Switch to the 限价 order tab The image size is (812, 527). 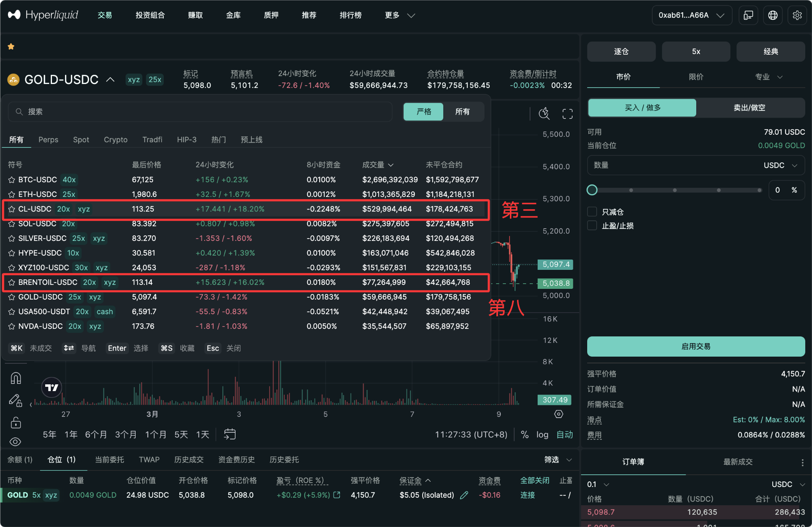695,77
